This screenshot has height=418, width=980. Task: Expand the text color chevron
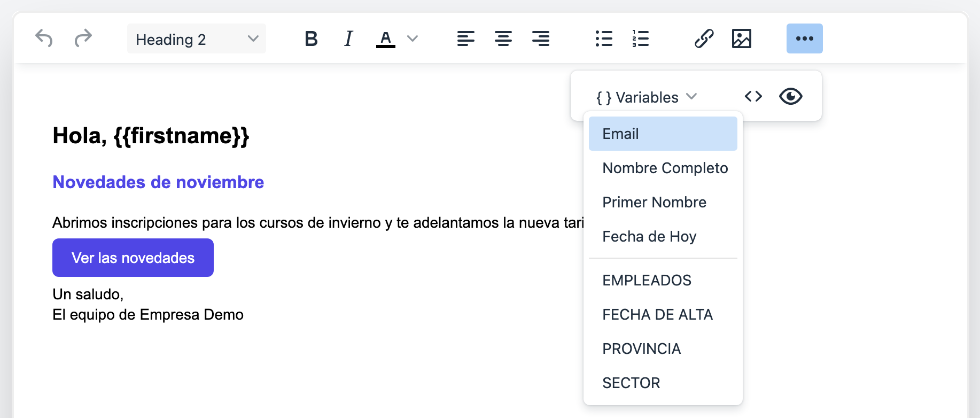point(413,38)
